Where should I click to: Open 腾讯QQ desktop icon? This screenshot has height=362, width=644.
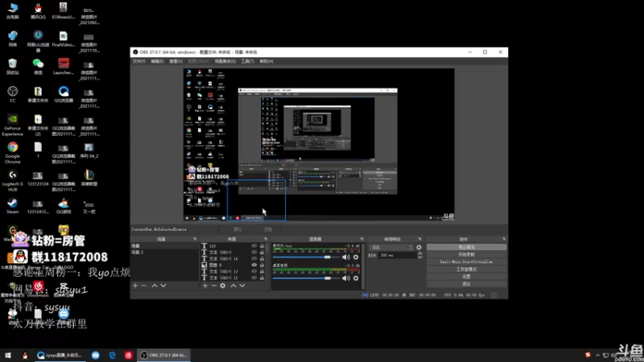tap(38, 11)
